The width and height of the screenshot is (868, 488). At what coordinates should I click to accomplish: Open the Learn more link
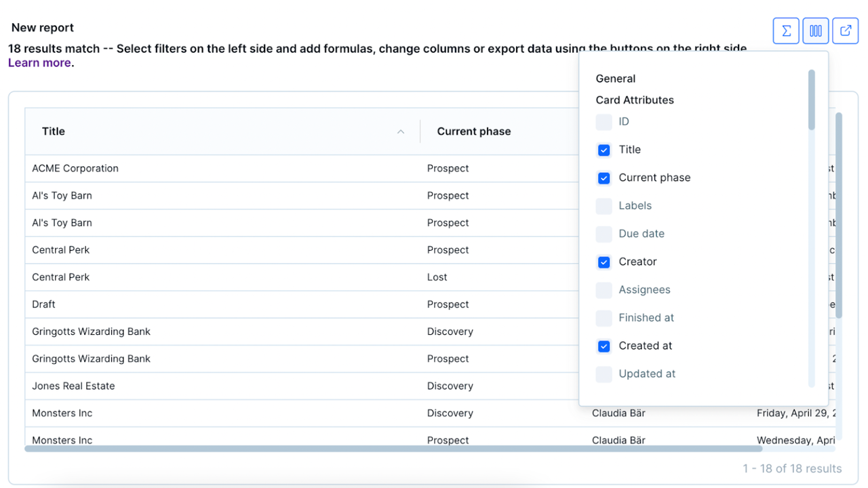[39, 62]
